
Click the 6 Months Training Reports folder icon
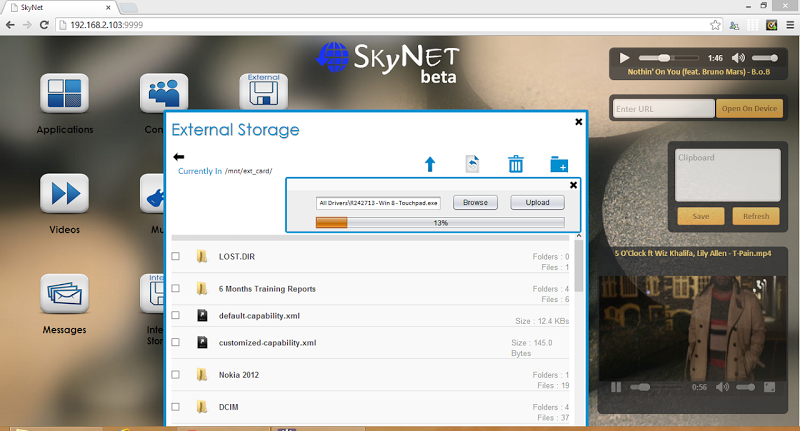pos(202,289)
